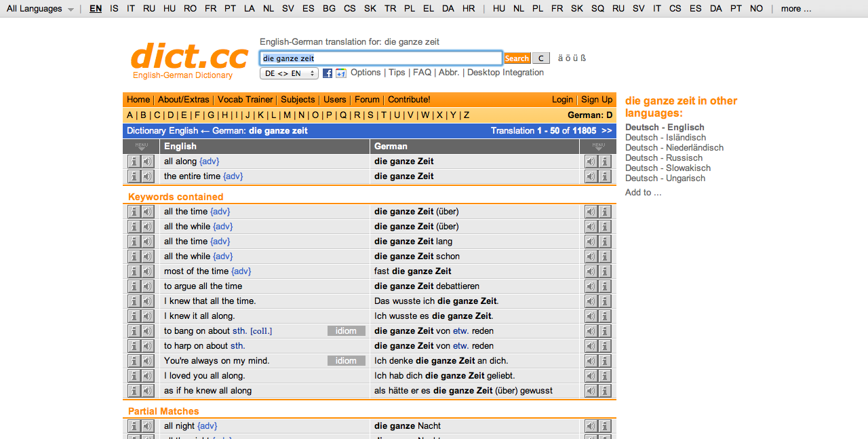Browse entries starting with letter Z
Screen dimensions: 868x439
point(467,115)
